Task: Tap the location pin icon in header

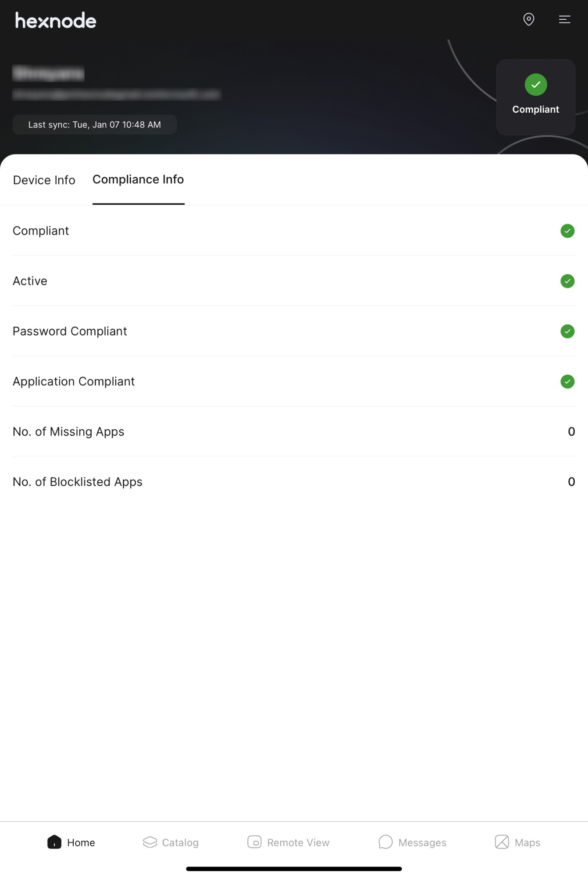Action: click(x=529, y=19)
